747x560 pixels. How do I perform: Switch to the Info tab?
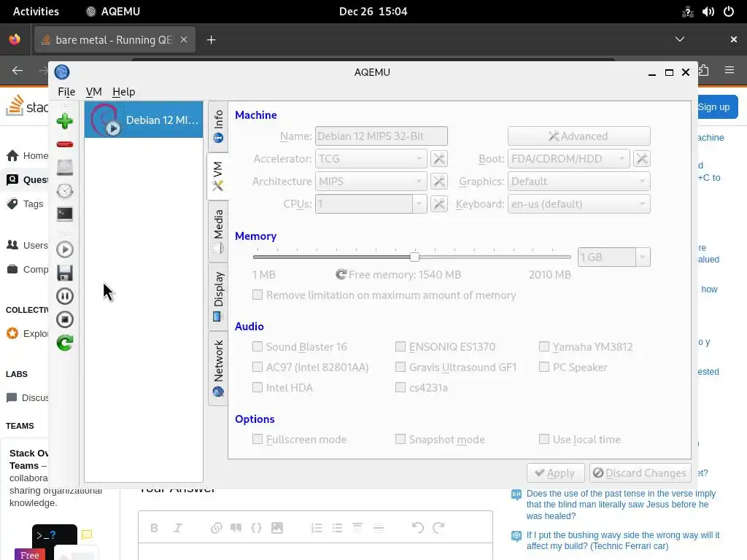point(218,126)
